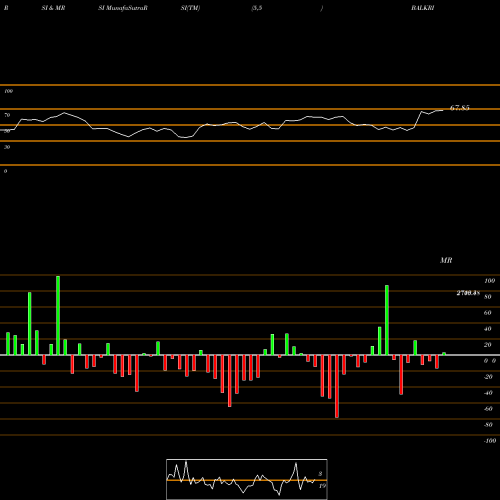Click the "19" label in mini chart
500x500 pixels.
tap(322, 486)
